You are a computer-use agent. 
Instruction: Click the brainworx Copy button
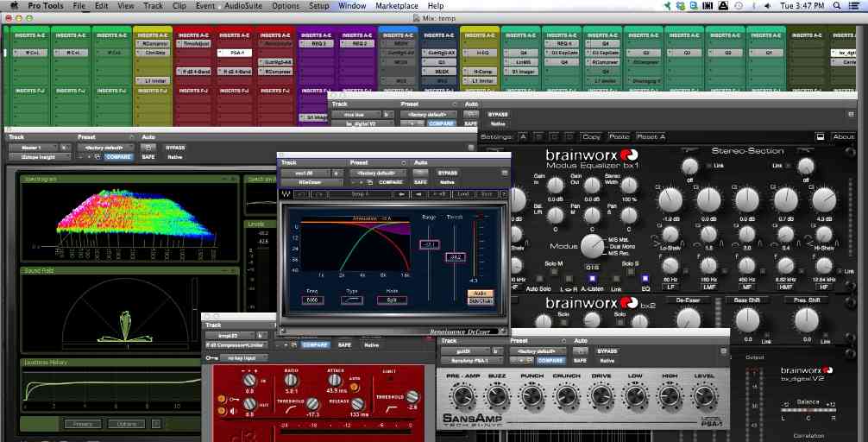[x=591, y=136]
